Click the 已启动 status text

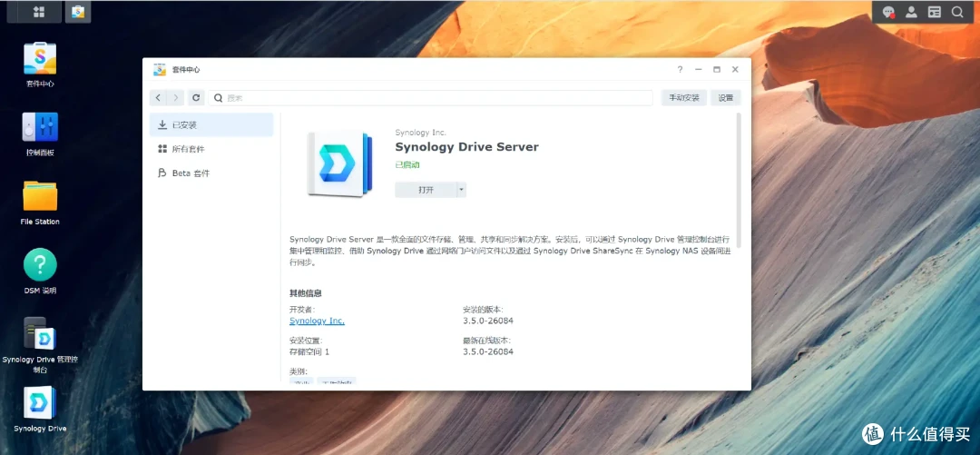click(x=407, y=165)
